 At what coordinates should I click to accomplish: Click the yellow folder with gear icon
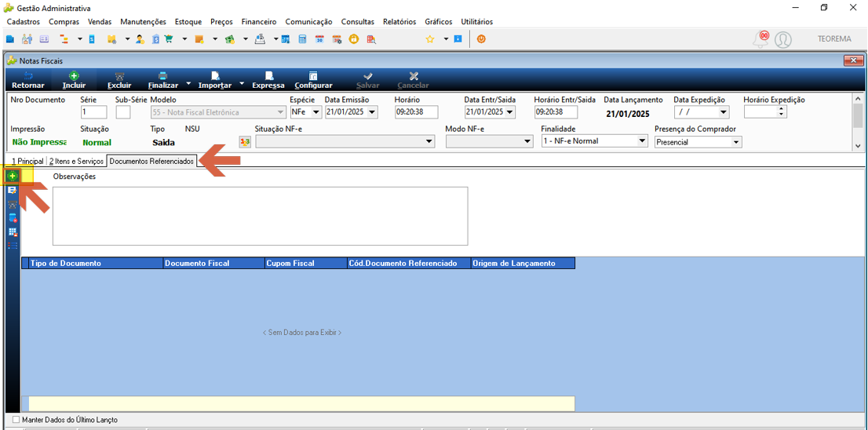coord(111,39)
